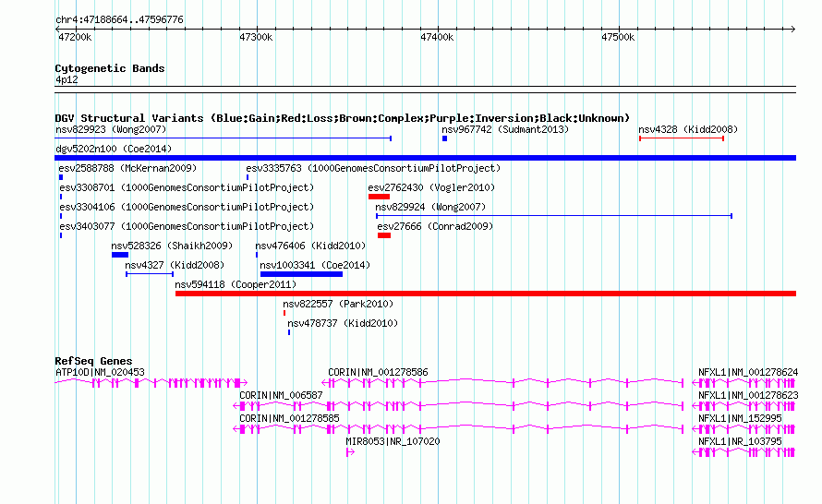
Task: Select esv3335763 1000Genomes variant label
Action: (373, 168)
